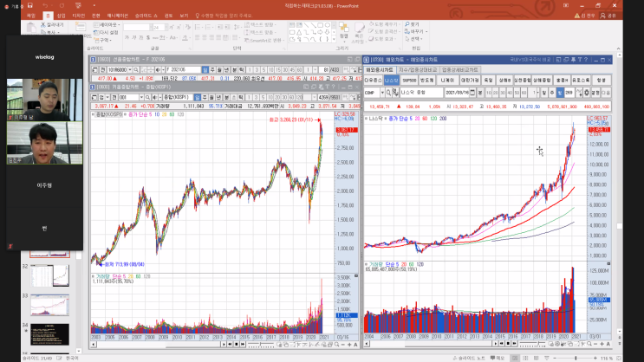Toggle 주 (weekly) period in 해외차트 toolbar
Viewport: 644px width, 362px height.
tap(551, 93)
